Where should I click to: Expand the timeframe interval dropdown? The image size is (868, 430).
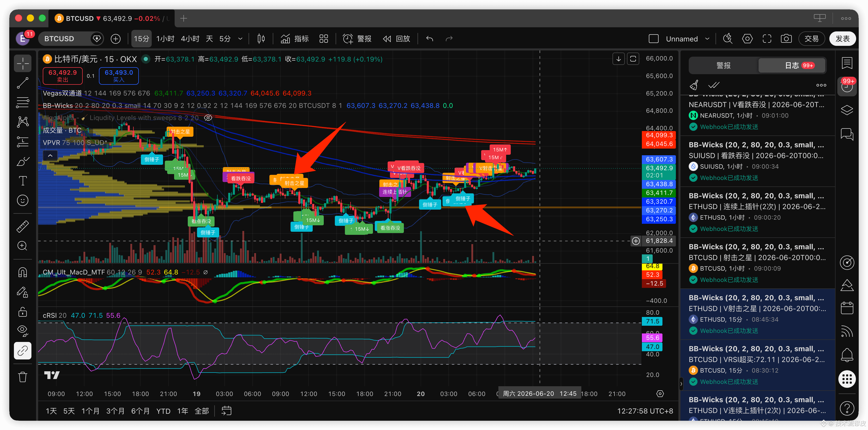tap(240, 39)
